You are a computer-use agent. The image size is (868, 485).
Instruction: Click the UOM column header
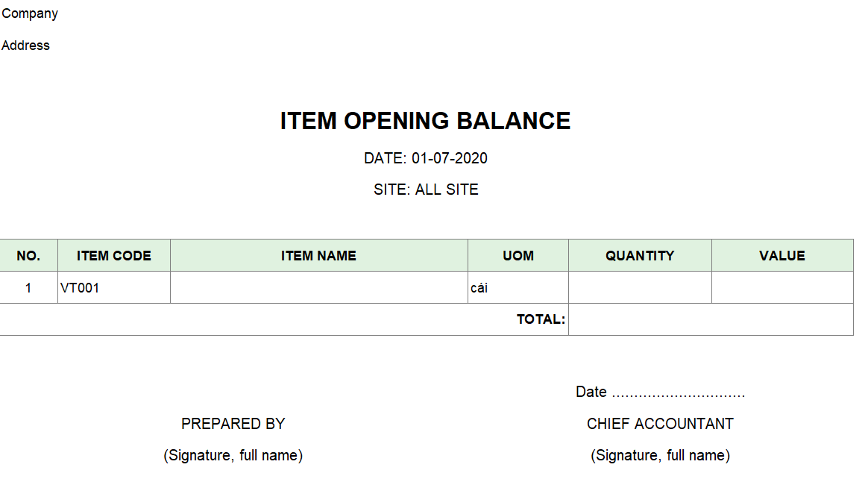(x=518, y=256)
